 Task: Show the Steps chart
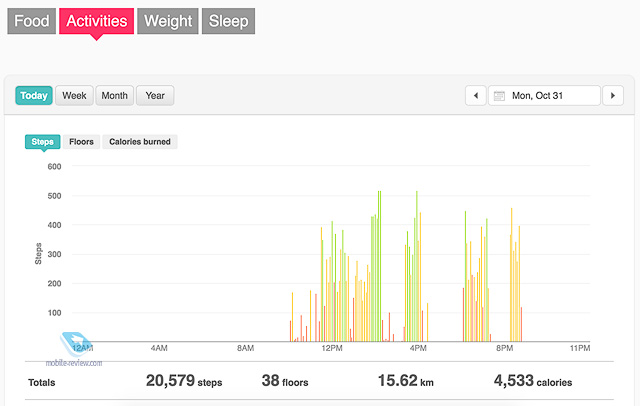(42, 142)
